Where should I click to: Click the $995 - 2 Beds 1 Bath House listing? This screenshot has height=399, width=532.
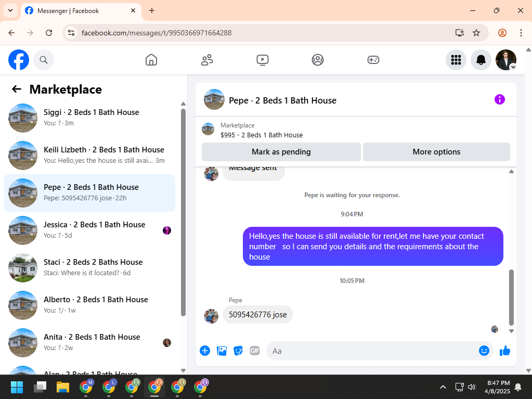pyautogui.click(x=262, y=135)
